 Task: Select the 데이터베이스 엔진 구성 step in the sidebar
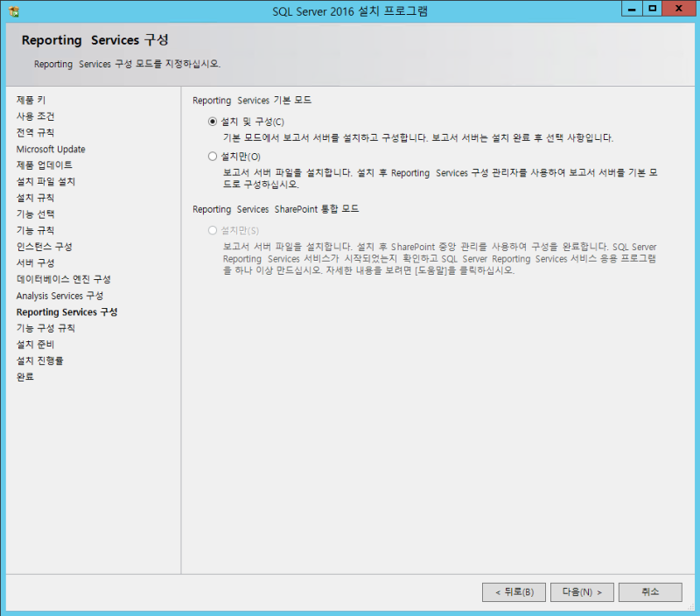[x=63, y=279]
